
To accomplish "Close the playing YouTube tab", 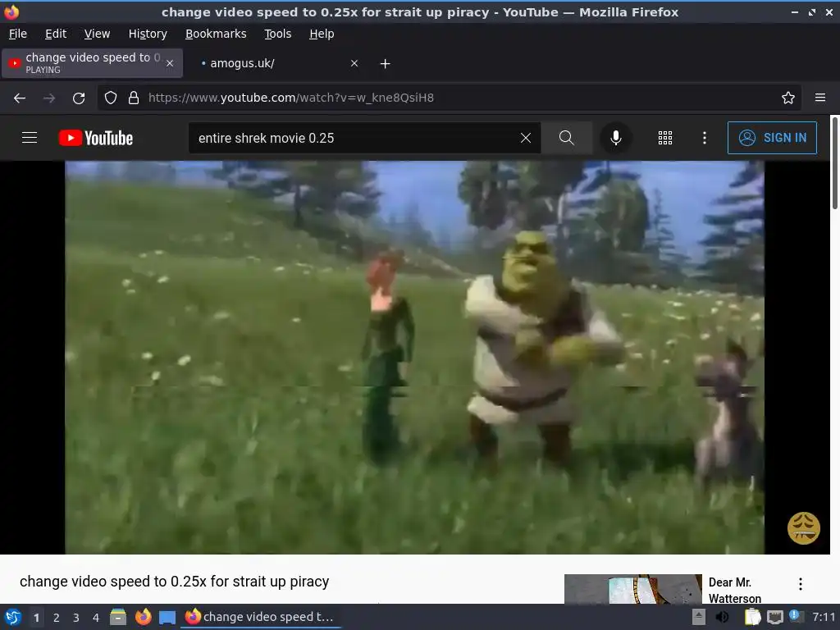I will [x=170, y=63].
